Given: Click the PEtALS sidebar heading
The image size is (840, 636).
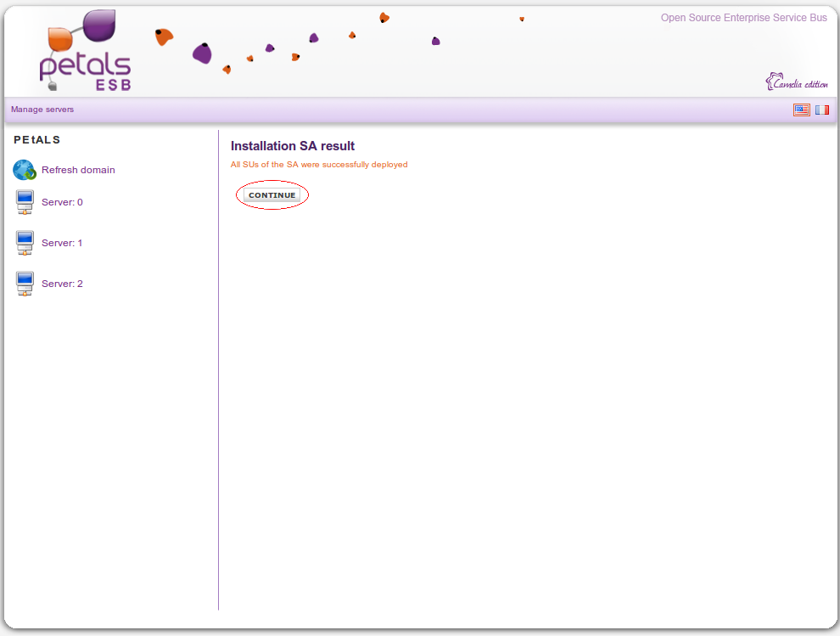Looking at the screenshot, I should [x=37, y=139].
